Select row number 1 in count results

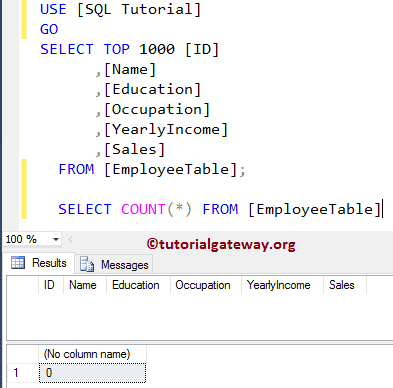23,373
